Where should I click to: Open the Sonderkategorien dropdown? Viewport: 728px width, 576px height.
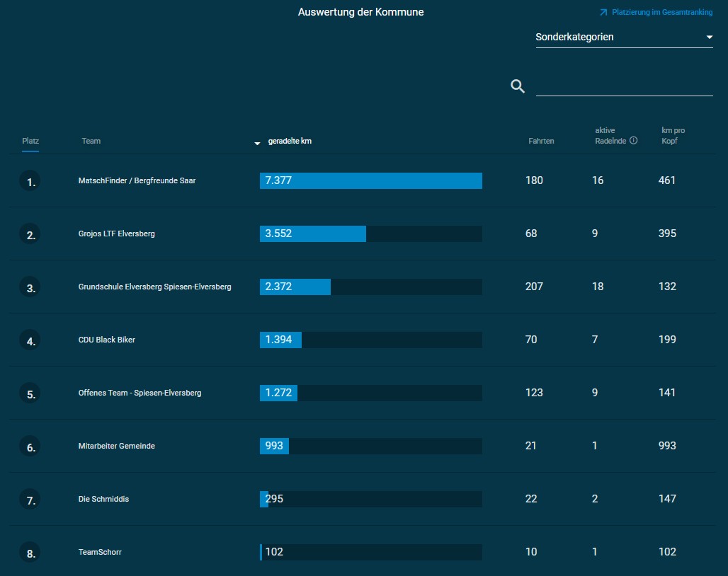tap(616, 37)
